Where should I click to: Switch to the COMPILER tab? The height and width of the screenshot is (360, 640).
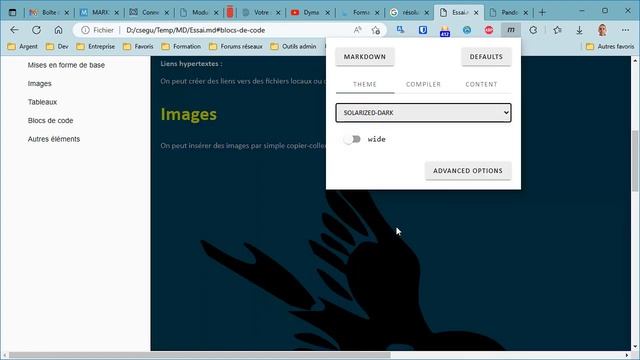point(423,84)
